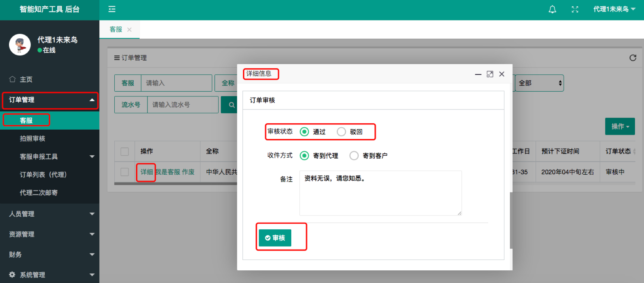Go to 主页 in sidebar
The width and height of the screenshot is (644, 283).
click(x=26, y=79)
